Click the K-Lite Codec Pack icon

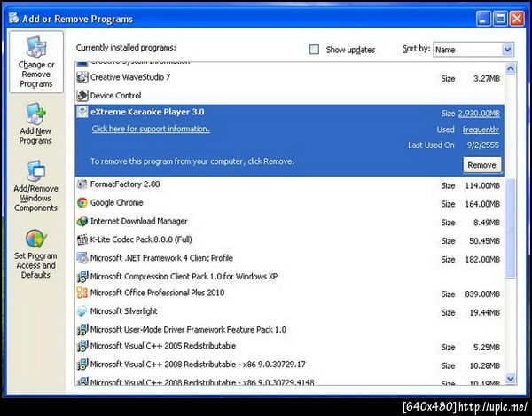click(82, 239)
